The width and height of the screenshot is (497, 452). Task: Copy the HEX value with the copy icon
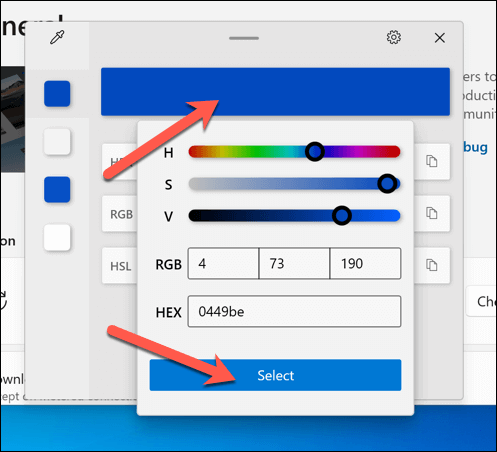pos(432,161)
